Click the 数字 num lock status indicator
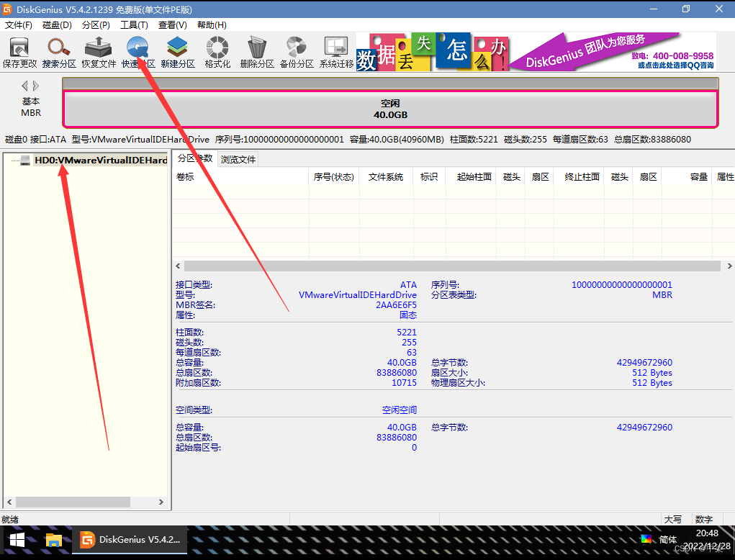The image size is (735, 560). pyautogui.click(x=703, y=519)
